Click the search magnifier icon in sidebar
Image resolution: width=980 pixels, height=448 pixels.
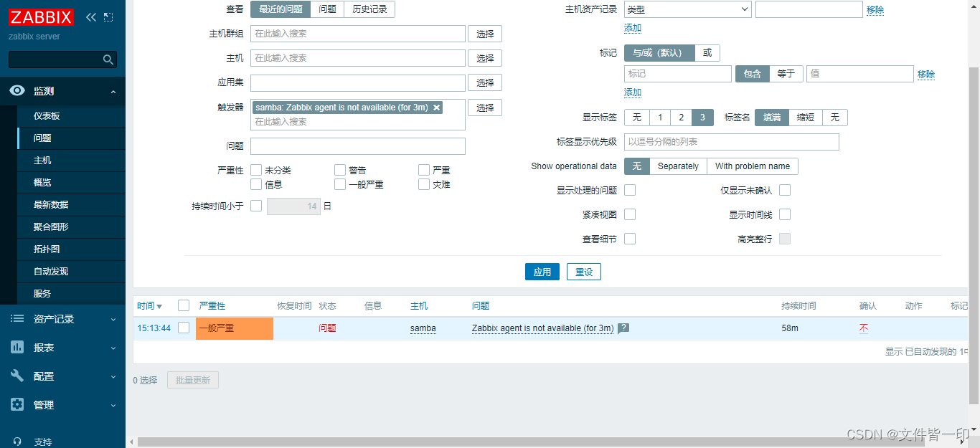pos(108,59)
